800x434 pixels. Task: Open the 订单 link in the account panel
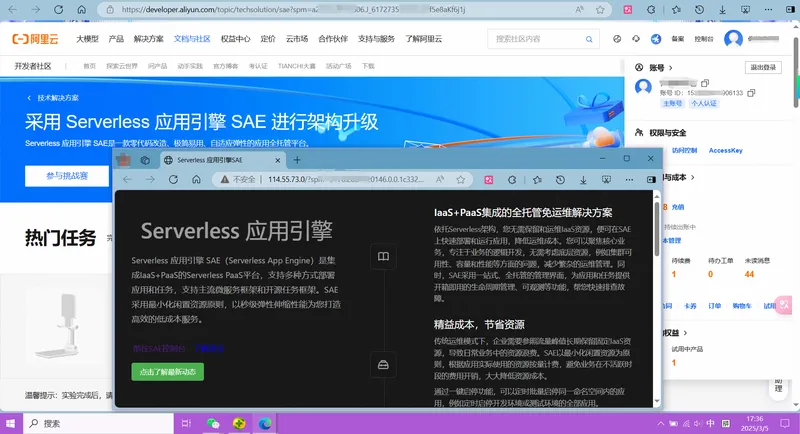pyautogui.click(x=714, y=306)
